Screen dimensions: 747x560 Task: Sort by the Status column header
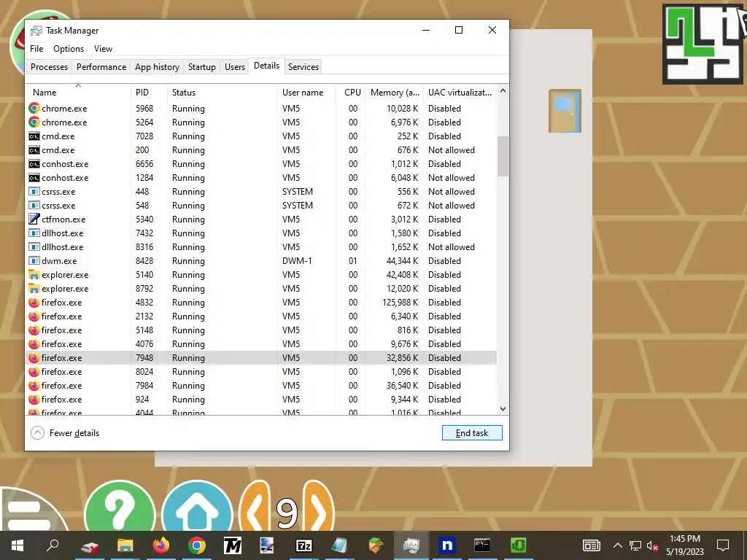222,93
